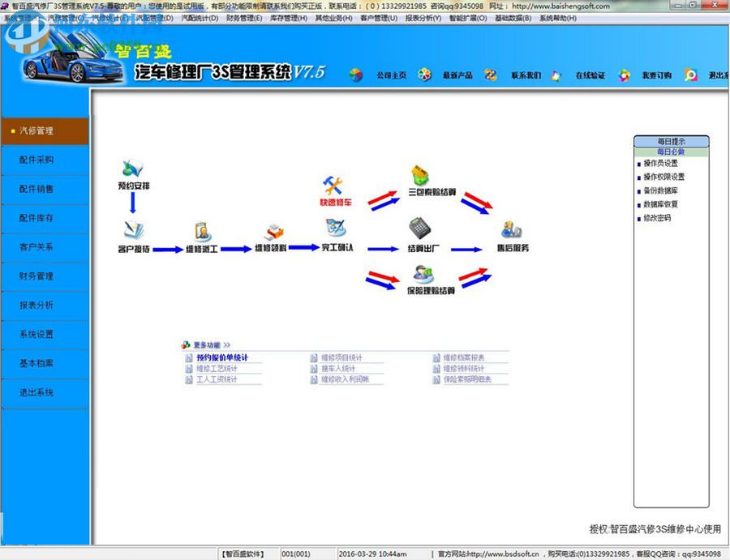Open 操作员设置 in daily tips

pos(660,163)
